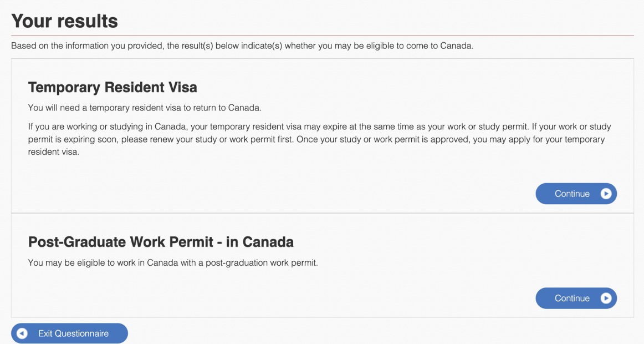Click the arrow icon in Temporary Resident Visa's Continue button
Image resolution: width=644 pixels, height=344 pixels.
[606, 194]
